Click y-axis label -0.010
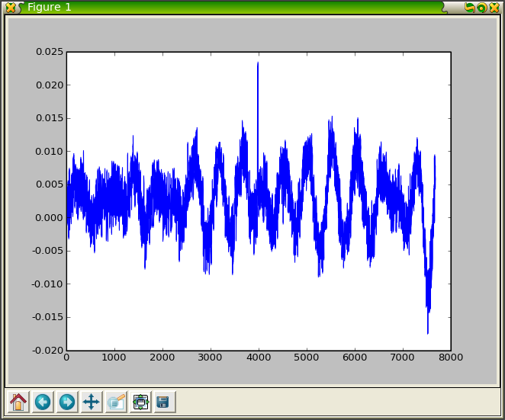The height and width of the screenshot is (420, 505). tap(47, 284)
